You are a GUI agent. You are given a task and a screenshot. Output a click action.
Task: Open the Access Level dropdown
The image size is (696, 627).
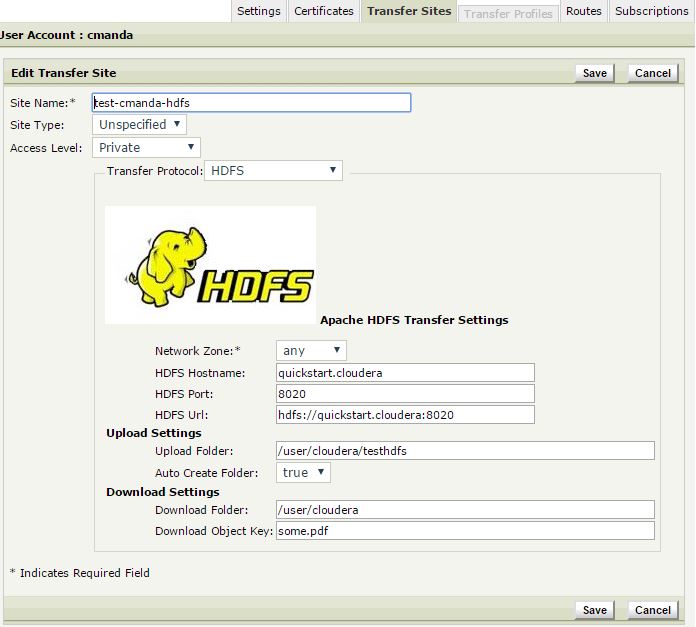146,148
